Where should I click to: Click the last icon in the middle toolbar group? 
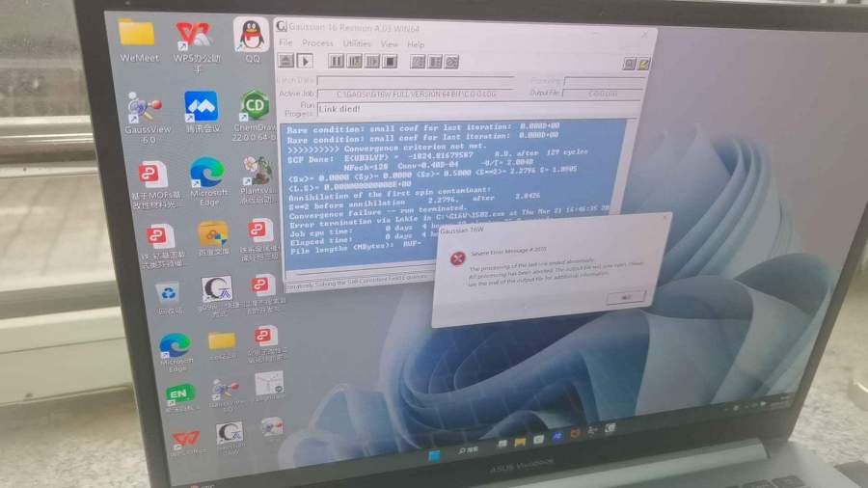coord(451,63)
